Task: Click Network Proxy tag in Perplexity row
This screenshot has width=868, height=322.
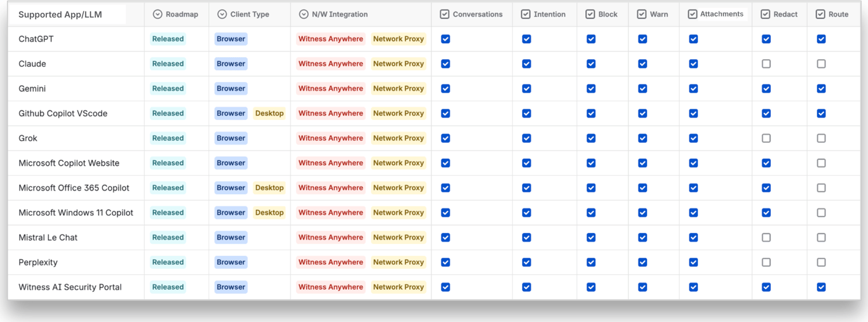Action: point(398,262)
